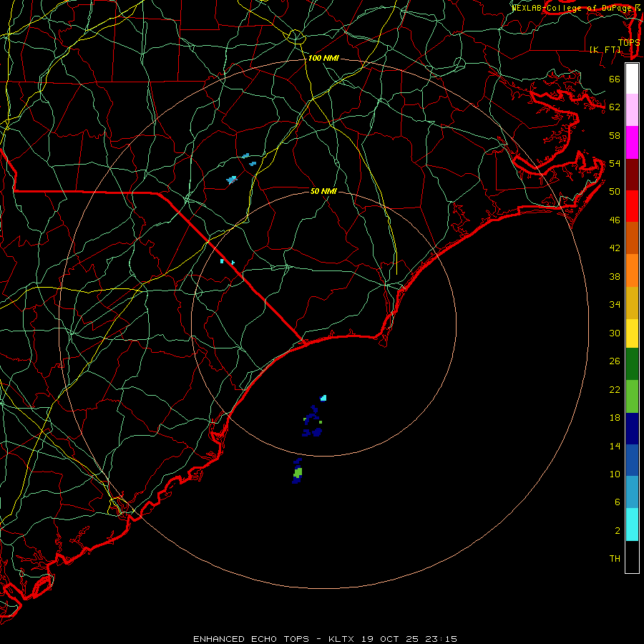The width and height of the screenshot is (644, 644).
Task: Click the legend value "66"
Action: pyautogui.click(x=615, y=79)
